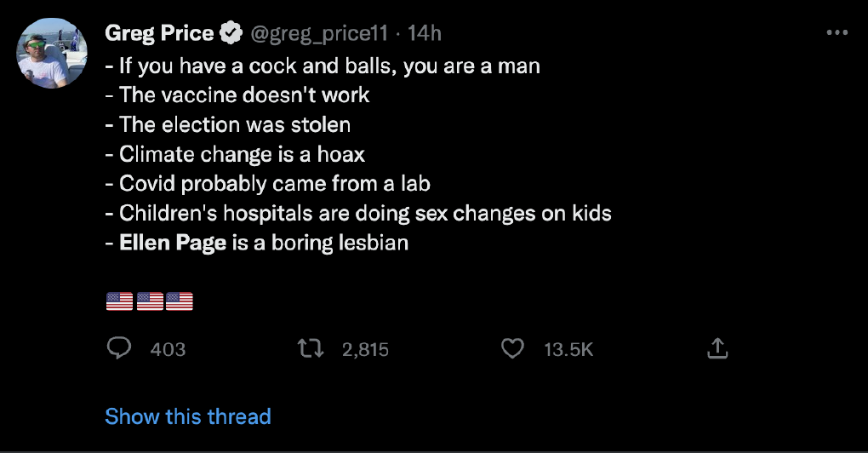Click the reply speech bubble icon
Image resolution: width=868 pixels, height=453 pixels.
tap(119, 348)
